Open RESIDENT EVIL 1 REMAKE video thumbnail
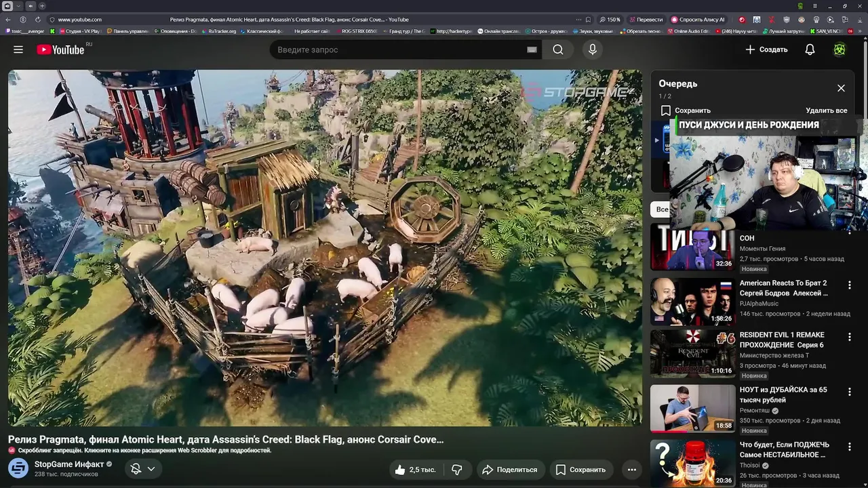Image resolution: width=868 pixels, height=488 pixels. point(692,353)
